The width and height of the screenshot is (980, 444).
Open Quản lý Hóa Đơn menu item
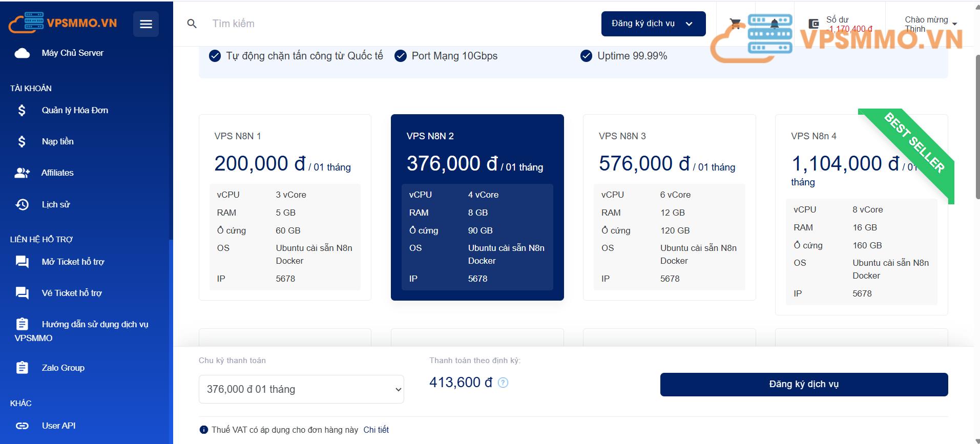(75, 110)
